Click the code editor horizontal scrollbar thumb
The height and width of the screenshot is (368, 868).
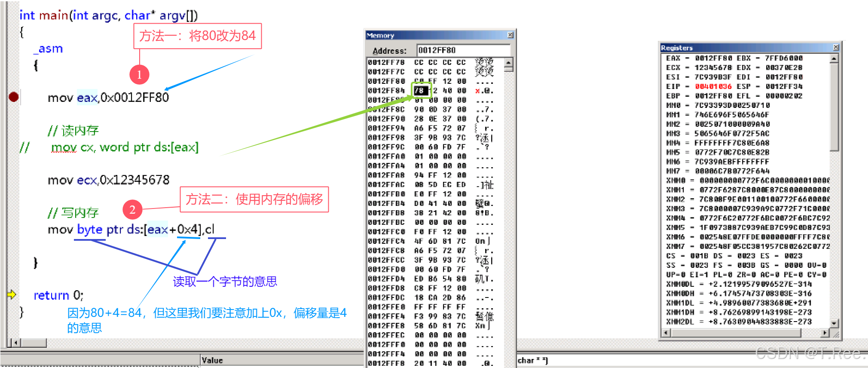coord(34,343)
